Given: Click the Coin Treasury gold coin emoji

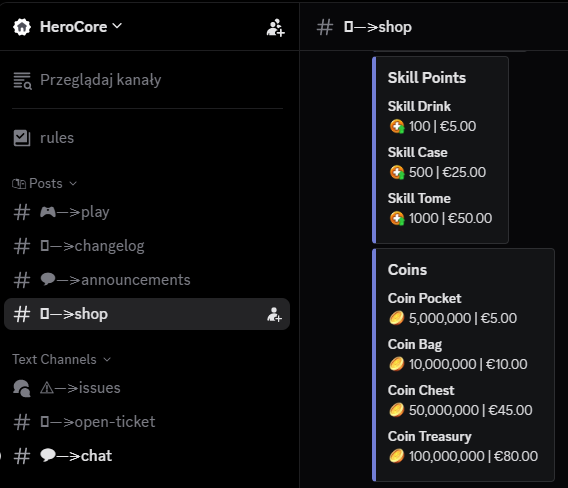Looking at the screenshot, I should 396,456.
